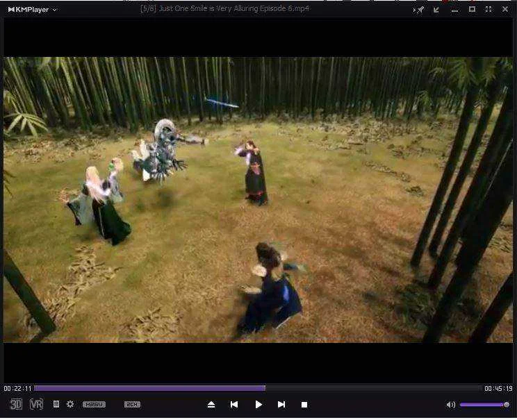
Task: Open file with the eject button
Action: click(211, 405)
